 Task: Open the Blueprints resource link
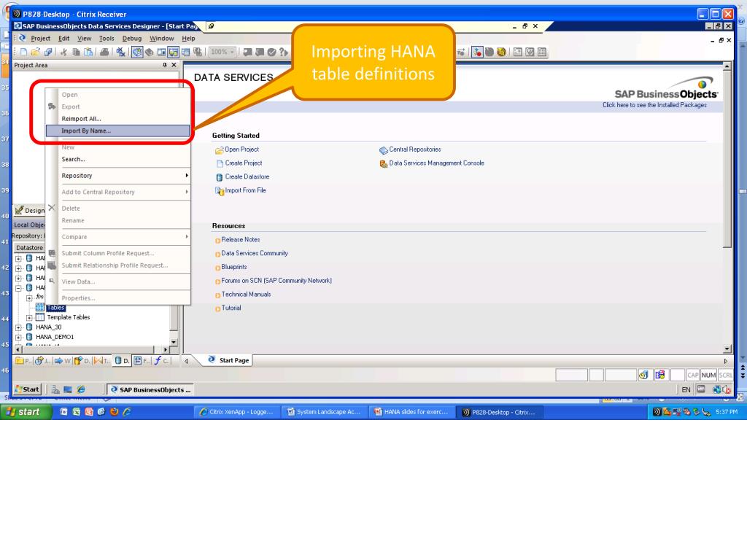coord(234,267)
